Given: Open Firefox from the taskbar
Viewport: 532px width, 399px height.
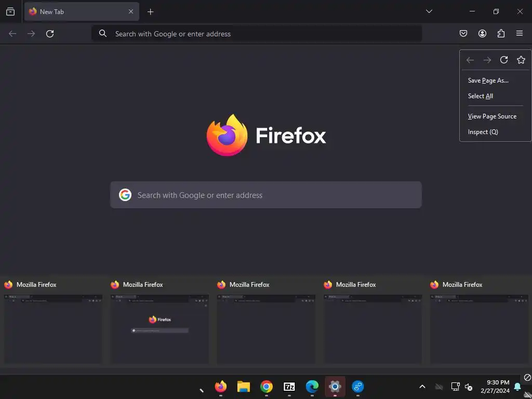Looking at the screenshot, I should pyautogui.click(x=221, y=387).
